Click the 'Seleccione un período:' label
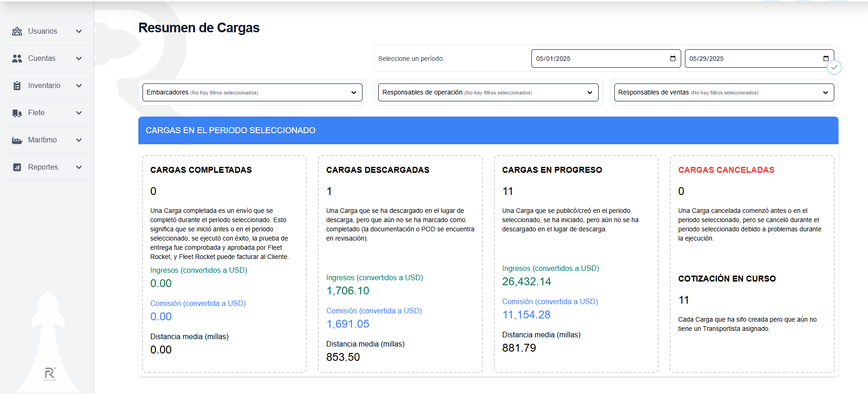The height and width of the screenshot is (394, 868). pos(411,59)
